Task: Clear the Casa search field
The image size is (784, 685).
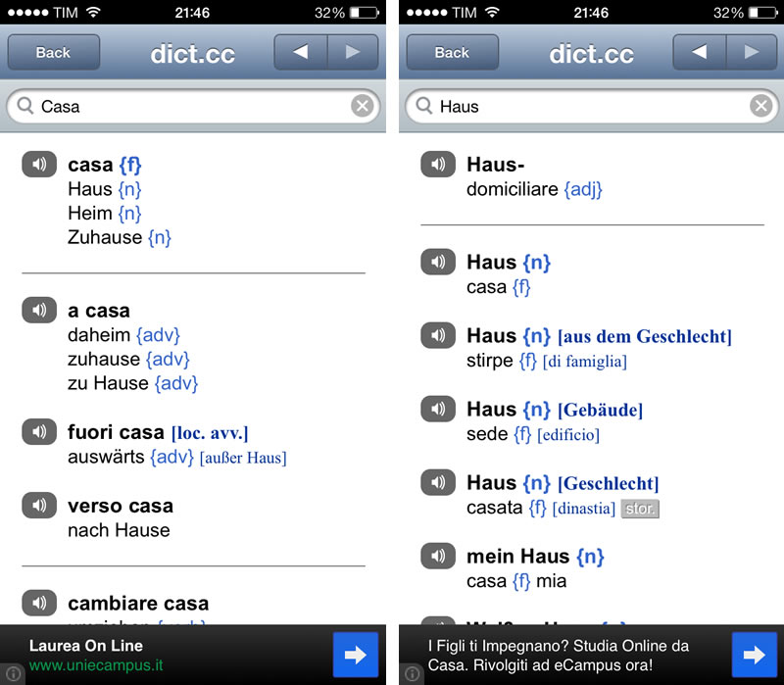Action: [x=362, y=105]
